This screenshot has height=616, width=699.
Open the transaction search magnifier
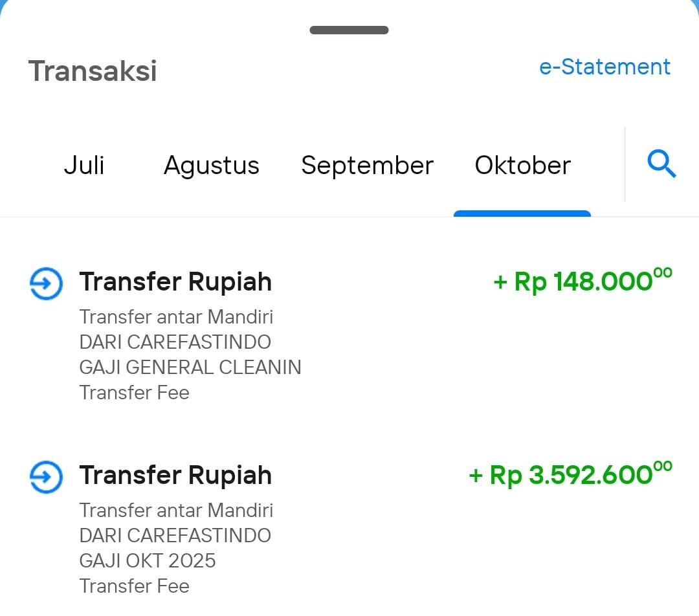(661, 164)
